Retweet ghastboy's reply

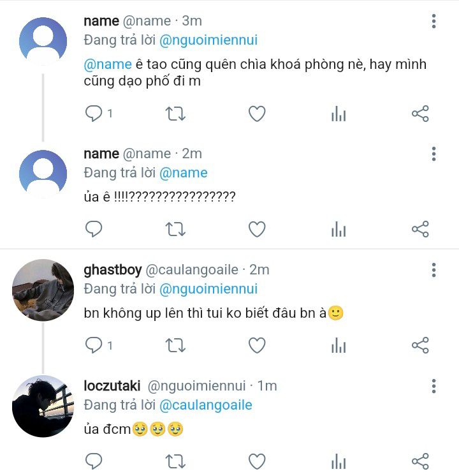tap(175, 345)
